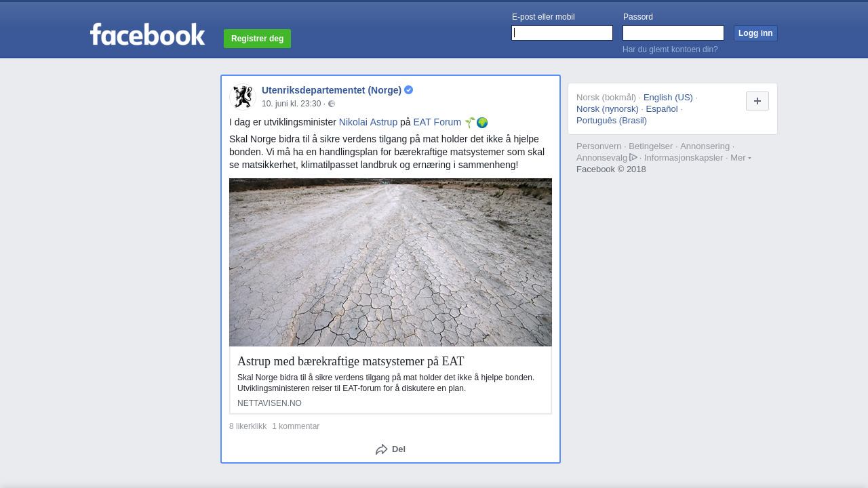
Task: Click plus button to add more languages
Action: [757, 101]
